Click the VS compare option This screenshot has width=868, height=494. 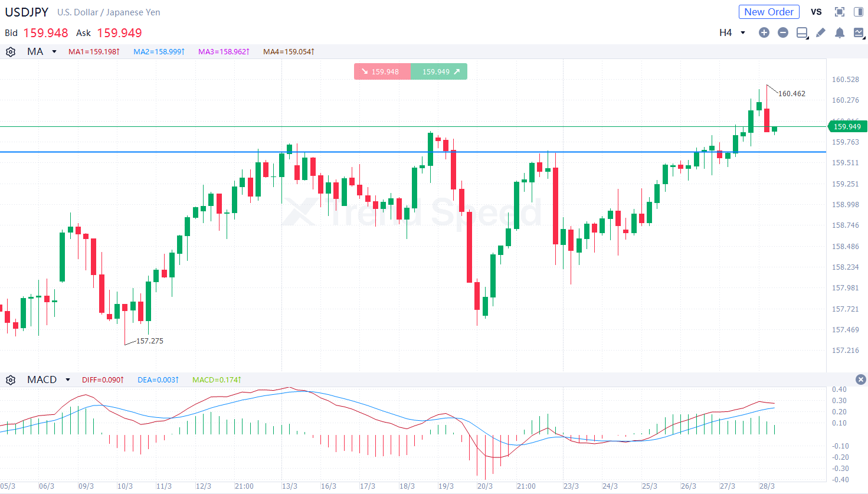[816, 12]
